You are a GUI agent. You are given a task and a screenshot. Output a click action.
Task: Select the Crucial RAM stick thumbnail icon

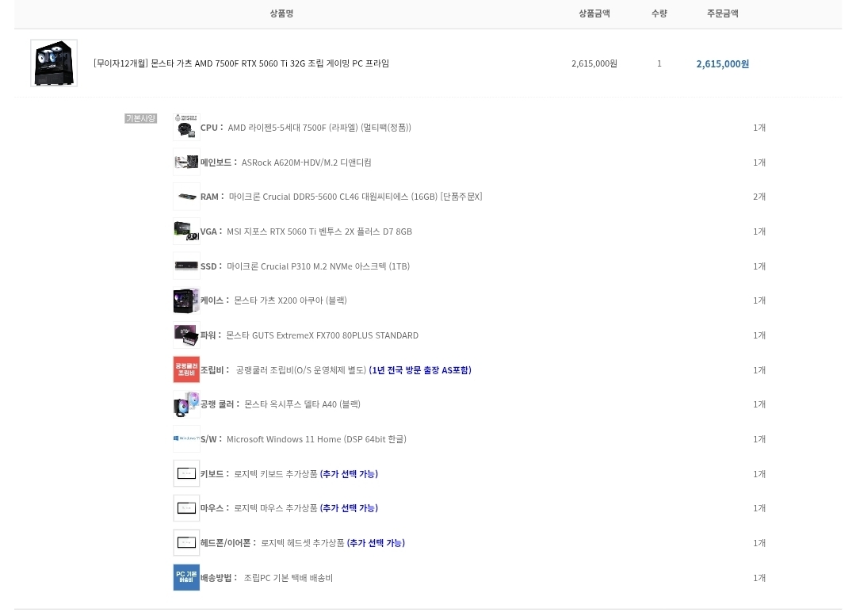pyautogui.click(x=186, y=197)
